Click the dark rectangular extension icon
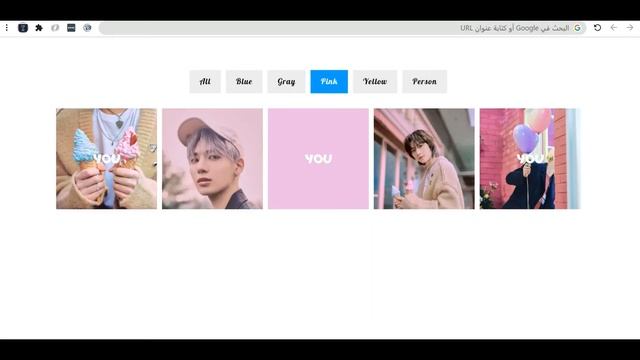The image size is (640, 360). 71,28
